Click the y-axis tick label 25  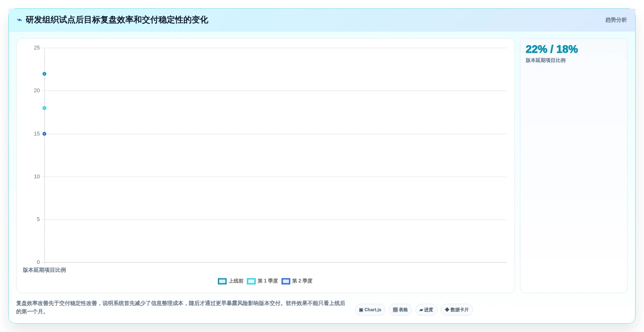pyautogui.click(x=37, y=48)
